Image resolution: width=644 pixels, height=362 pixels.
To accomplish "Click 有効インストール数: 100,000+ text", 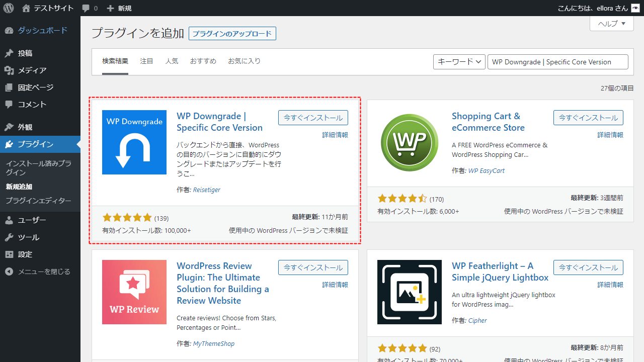I will click(x=146, y=230).
